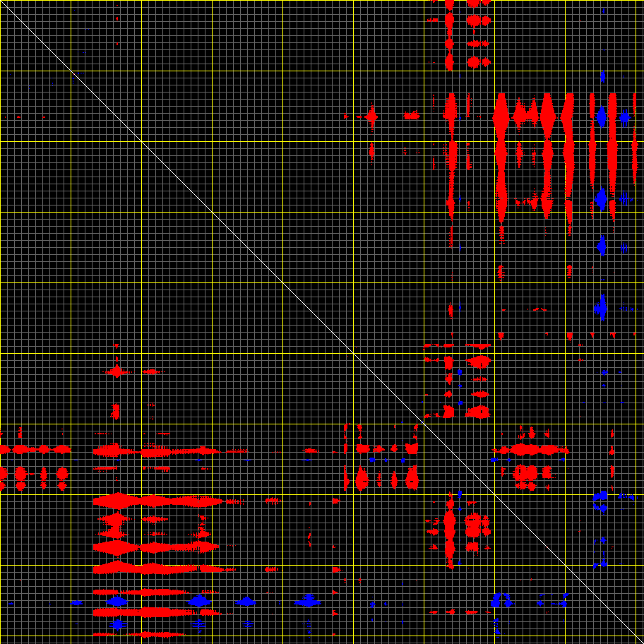Click the leftmost large blue blob along the bottom
This screenshot has height=644, width=644.
117,602
